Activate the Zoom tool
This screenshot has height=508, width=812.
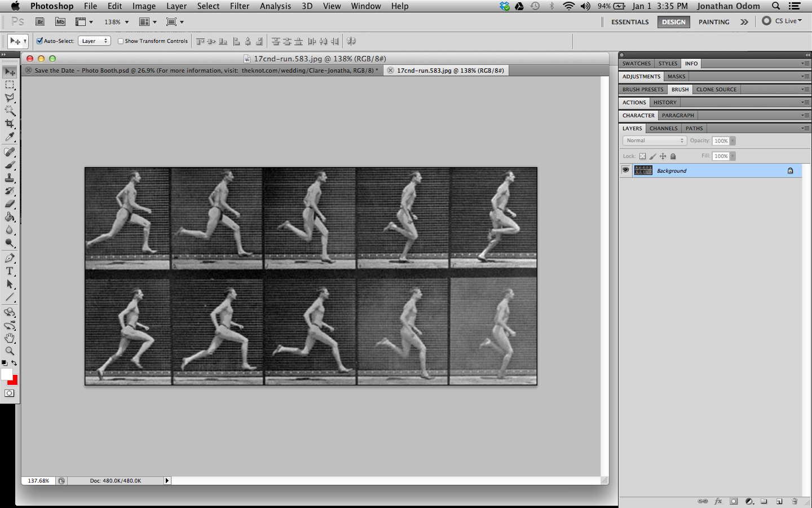tap(10, 351)
